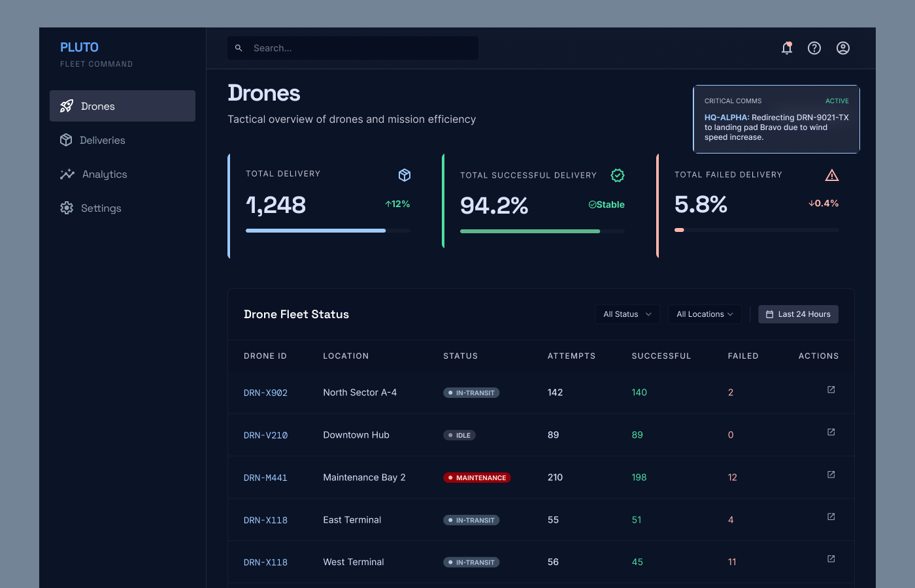This screenshot has width=915, height=588.
Task: Click the Last 24 Hours button
Action: pos(798,314)
